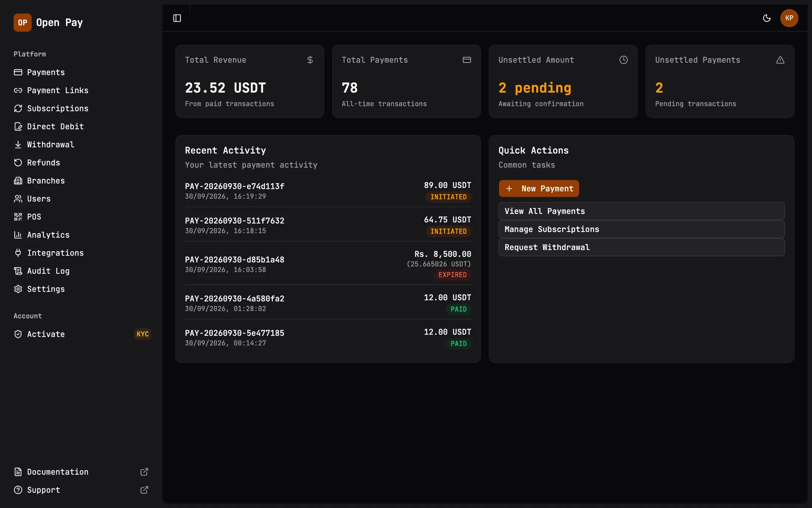Click Manage Subscriptions button
This screenshot has width=812, height=508.
641,229
